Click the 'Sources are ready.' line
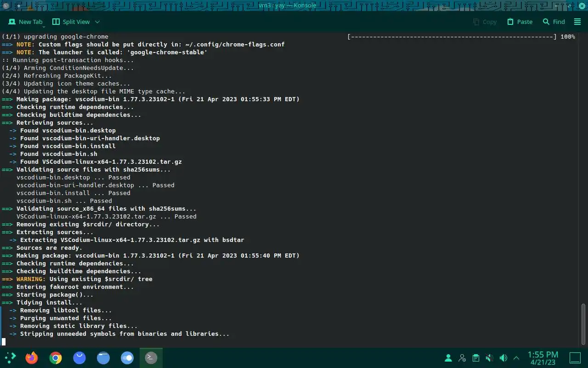588x368 pixels. (x=42, y=248)
